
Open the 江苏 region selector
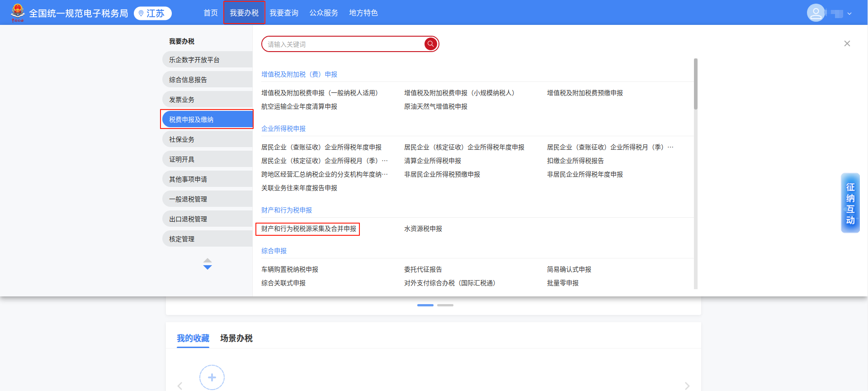[153, 14]
